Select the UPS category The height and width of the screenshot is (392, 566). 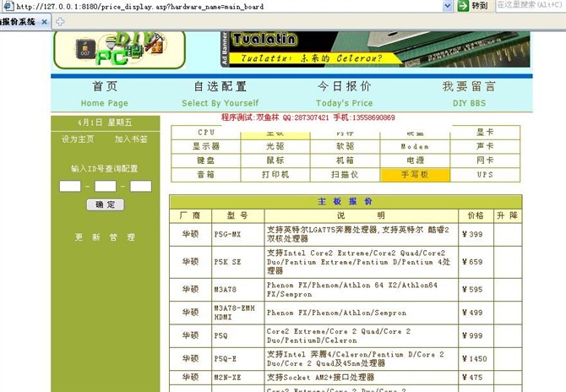[485, 175]
